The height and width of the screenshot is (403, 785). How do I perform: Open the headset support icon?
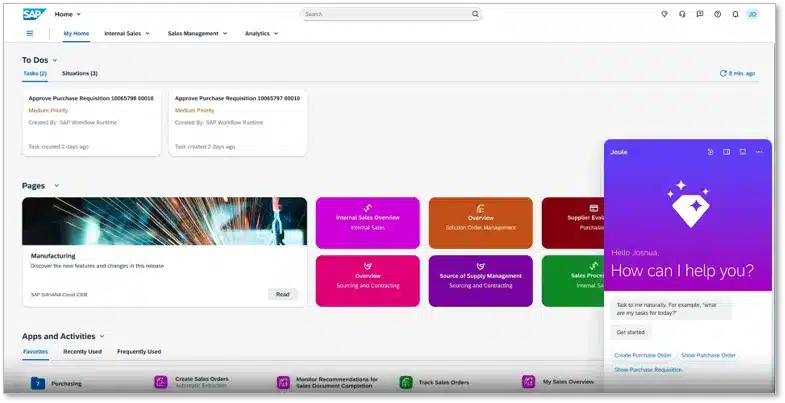[x=682, y=14]
